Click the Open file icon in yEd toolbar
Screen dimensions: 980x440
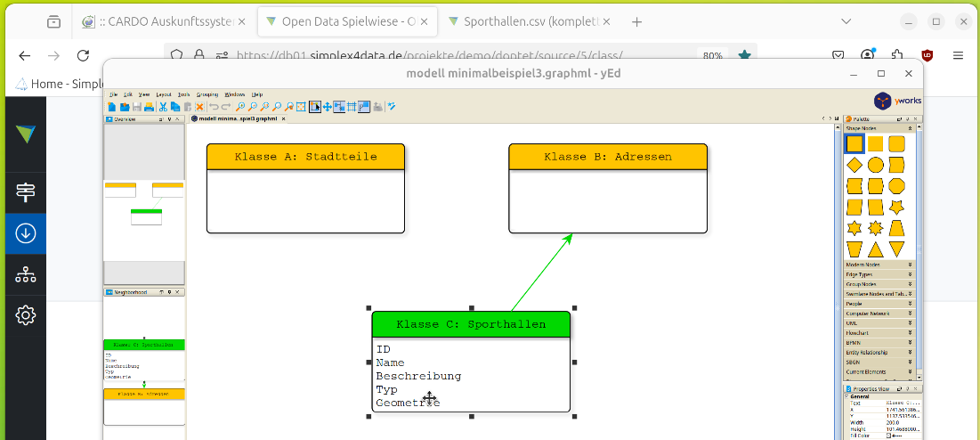125,107
